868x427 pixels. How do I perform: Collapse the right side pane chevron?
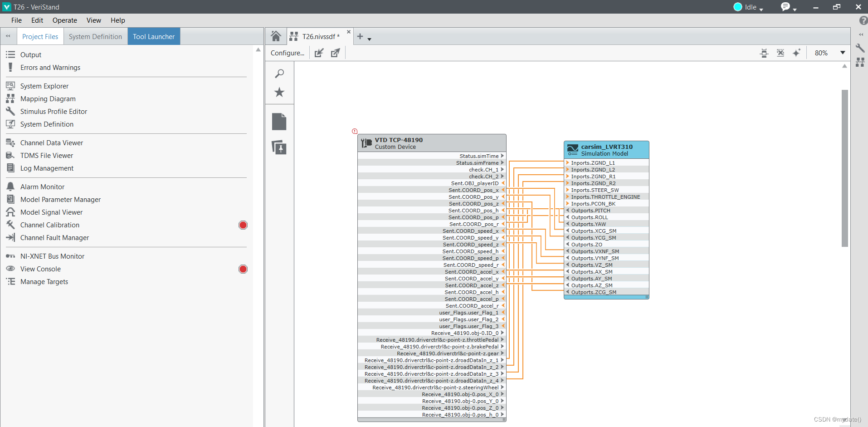[x=861, y=34]
